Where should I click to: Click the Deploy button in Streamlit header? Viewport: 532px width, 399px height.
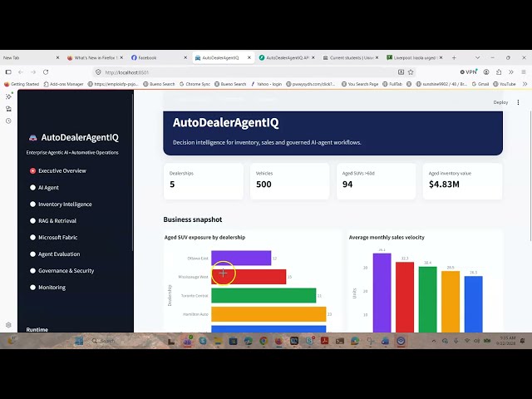500,102
